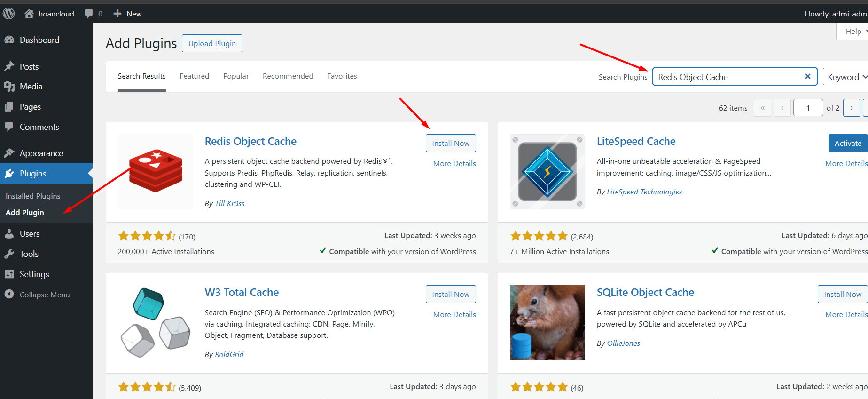Open Settings in the sidebar

(34, 274)
